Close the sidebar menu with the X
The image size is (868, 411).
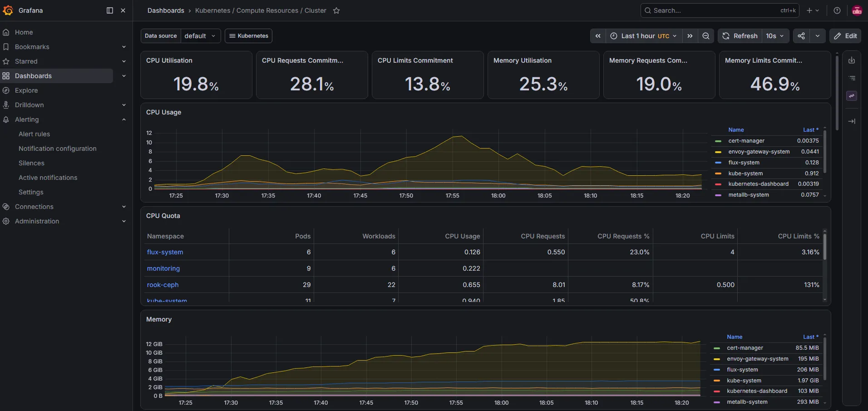pyautogui.click(x=123, y=10)
